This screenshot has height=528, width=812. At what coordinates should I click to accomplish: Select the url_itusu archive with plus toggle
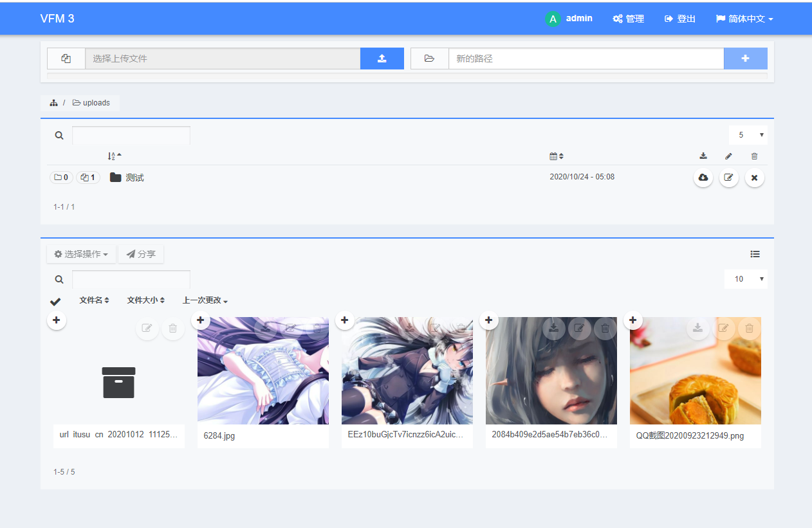pyautogui.click(x=57, y=320)
